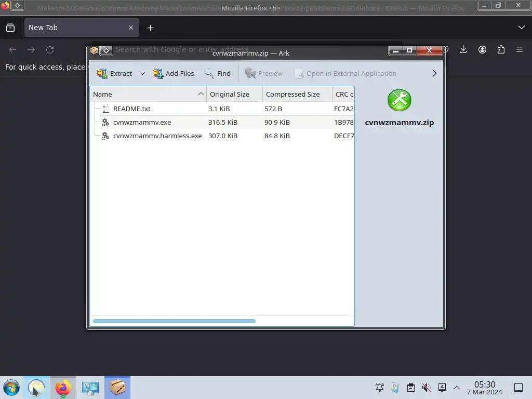Open the Firefox account icon
This screenshot has width=532, height=399.
pos(482,49)
